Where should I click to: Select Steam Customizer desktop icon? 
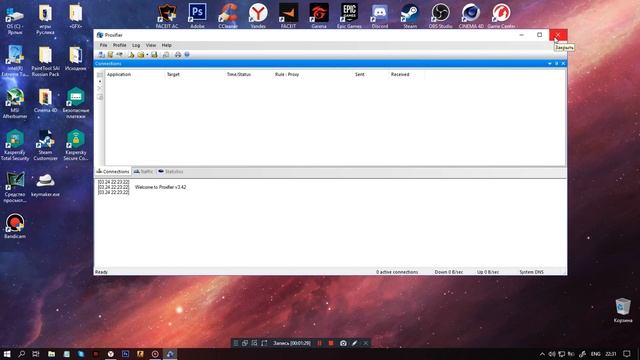pos(45,145)
